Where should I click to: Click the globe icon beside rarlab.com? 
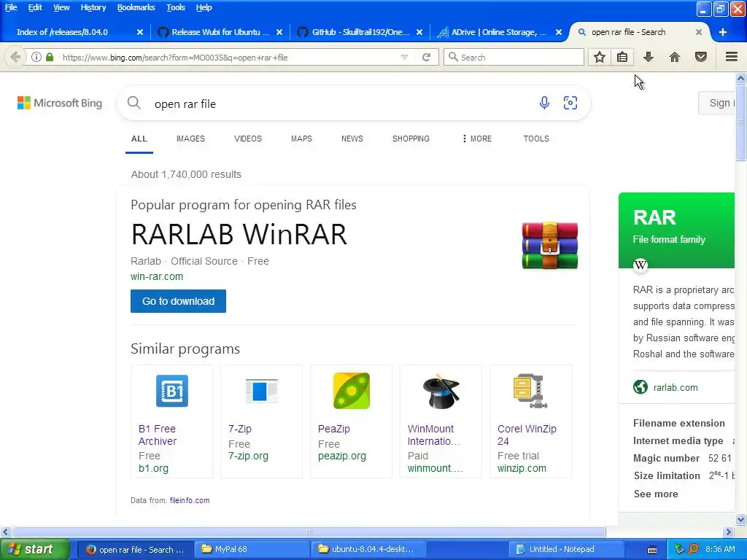[x=640, y=387]
